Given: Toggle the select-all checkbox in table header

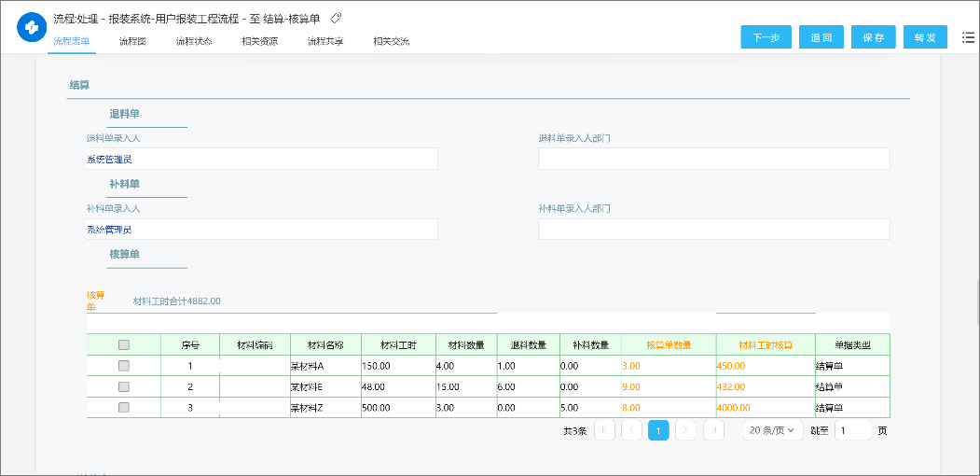Looking at the screenshot, I should (x=124, y=345).
